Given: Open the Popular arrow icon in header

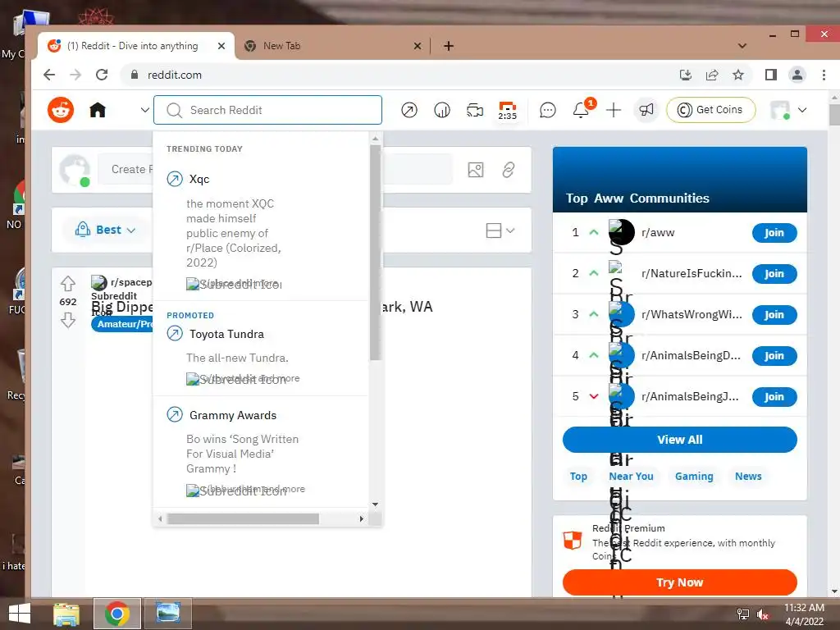Looking at the screenshot, I should (x=409, y=110).
